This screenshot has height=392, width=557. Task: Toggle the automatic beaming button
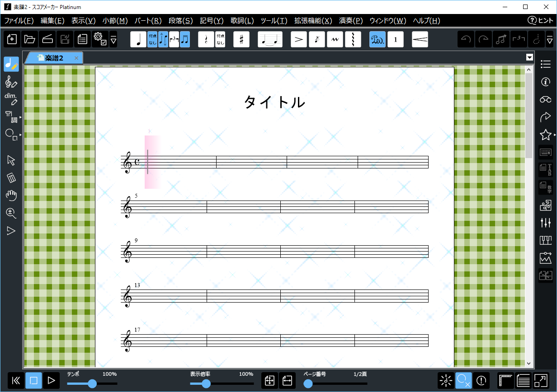click(185, 40)
